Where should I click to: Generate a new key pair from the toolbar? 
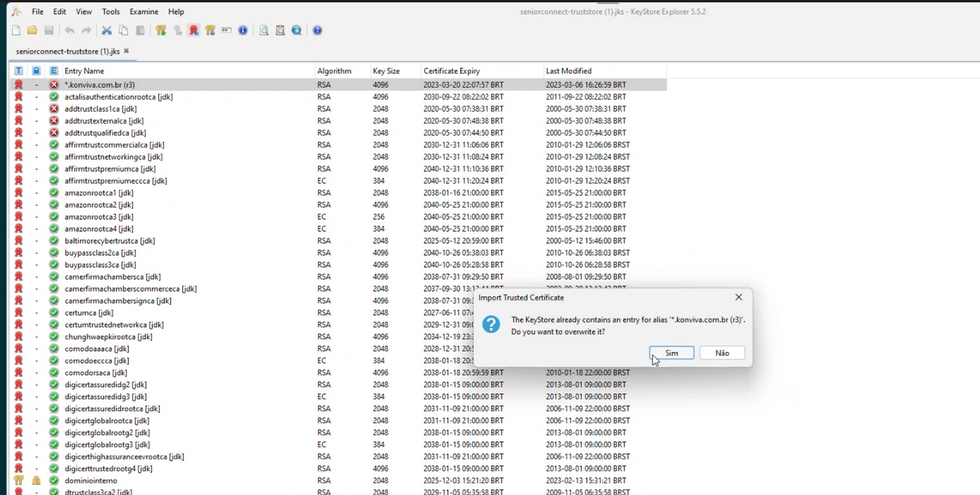tap(161, 30)
